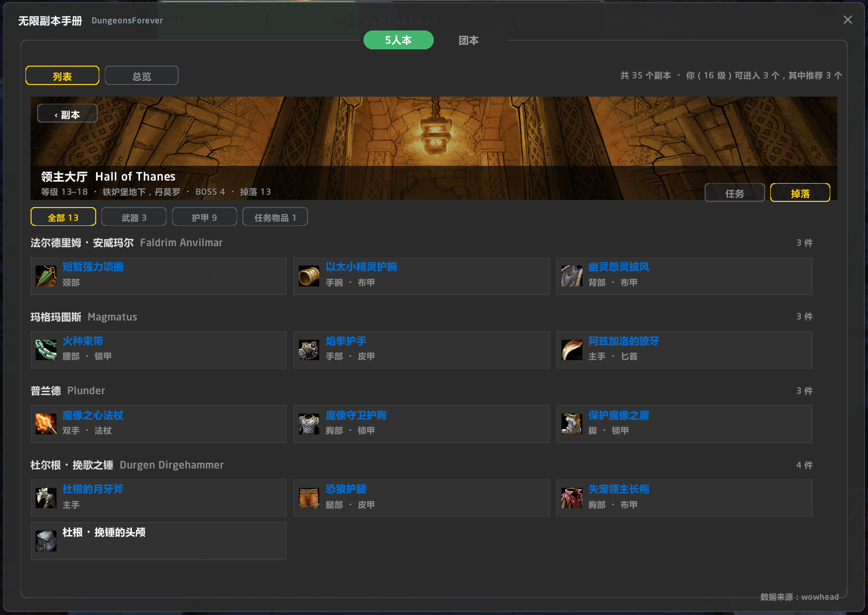Click the 4 件 count for Durgen Dirgehammer
The width and height of the screenshot is (868, 615).
(x=804, y=465)
